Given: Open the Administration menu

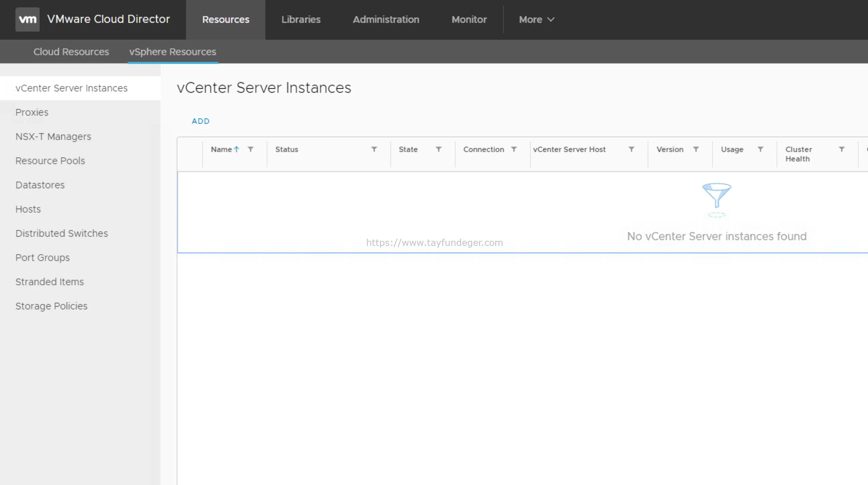Looking at the screenshot, I should click(x=386, y=20).
